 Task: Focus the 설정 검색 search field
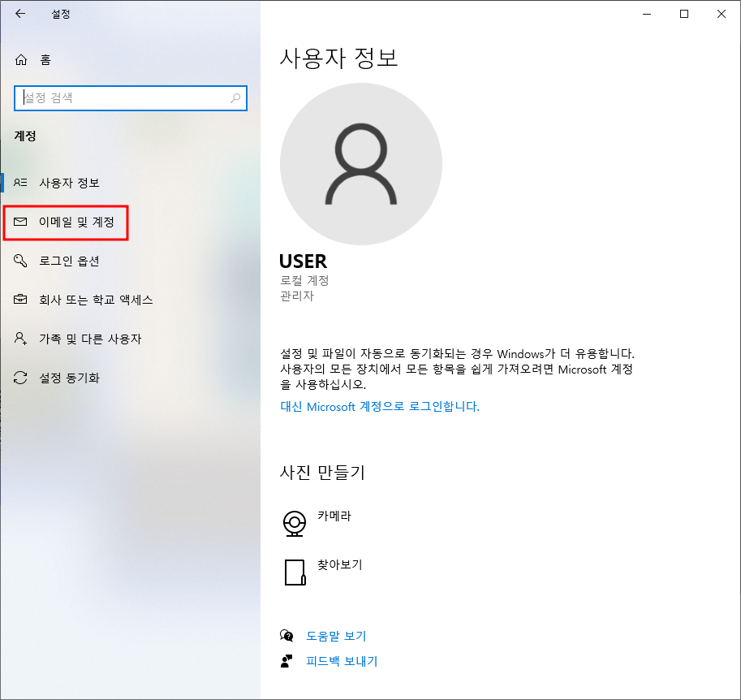131,98
